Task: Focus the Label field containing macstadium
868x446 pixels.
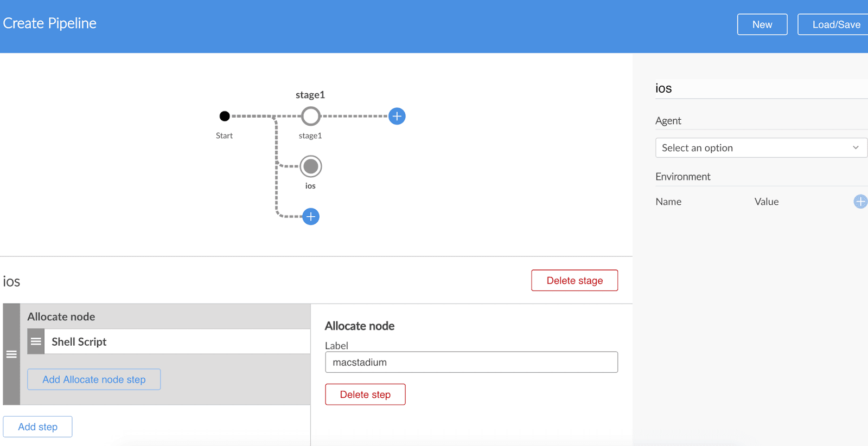Action: pos(471,362)
